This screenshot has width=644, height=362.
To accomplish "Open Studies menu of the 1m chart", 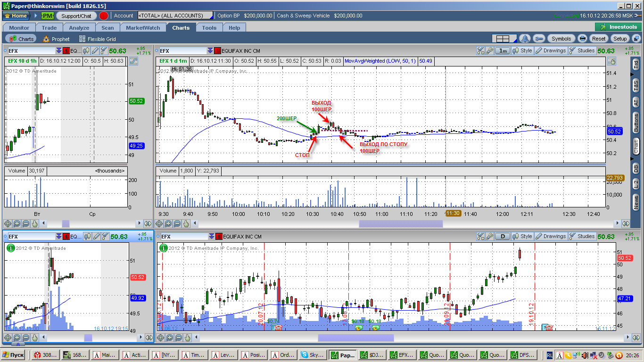I will click(x=582, y=50).
